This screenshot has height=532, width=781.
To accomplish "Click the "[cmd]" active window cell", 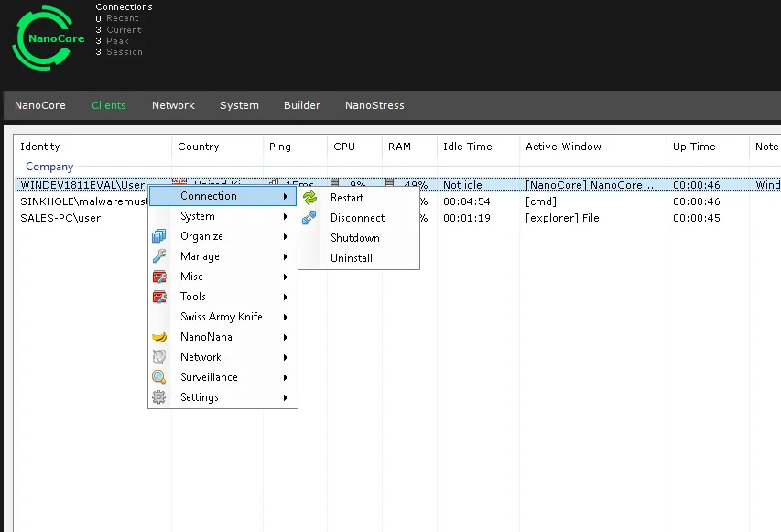I will 541,201.
